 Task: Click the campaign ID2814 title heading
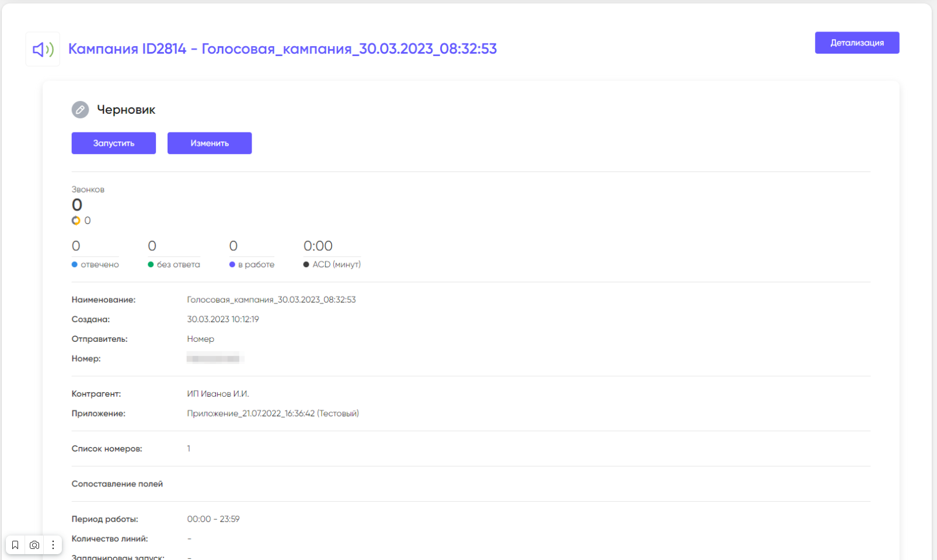[282, 48]
